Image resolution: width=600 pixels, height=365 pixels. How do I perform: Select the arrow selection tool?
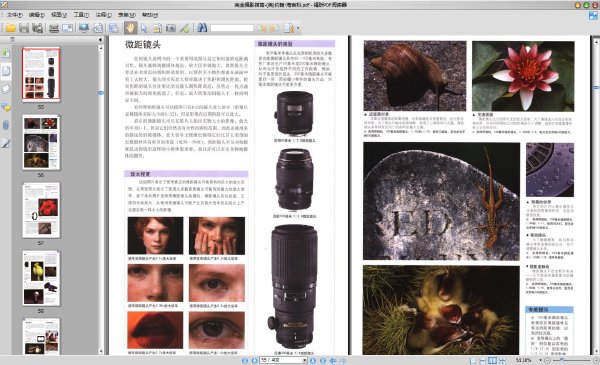144,28
